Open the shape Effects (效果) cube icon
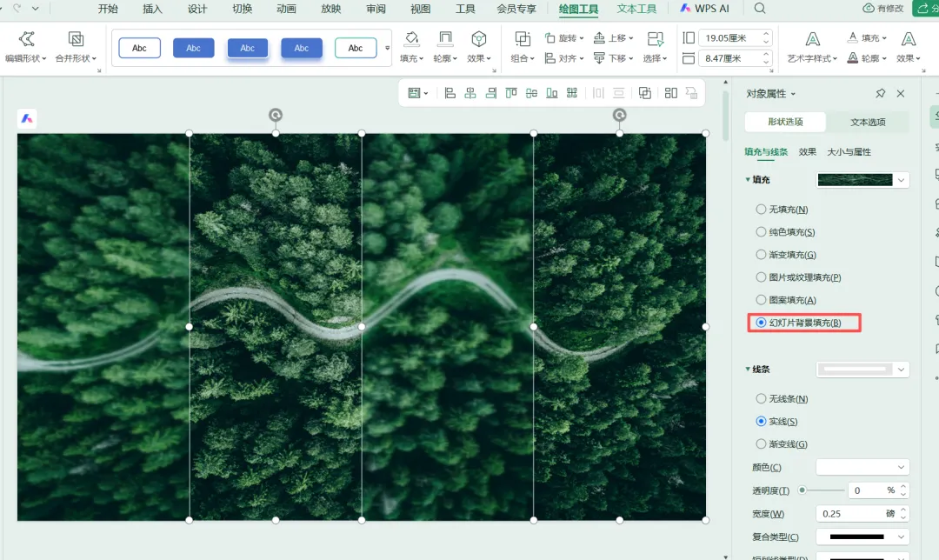The width and height of the screenshot is (939, 560). coord(478,39)
